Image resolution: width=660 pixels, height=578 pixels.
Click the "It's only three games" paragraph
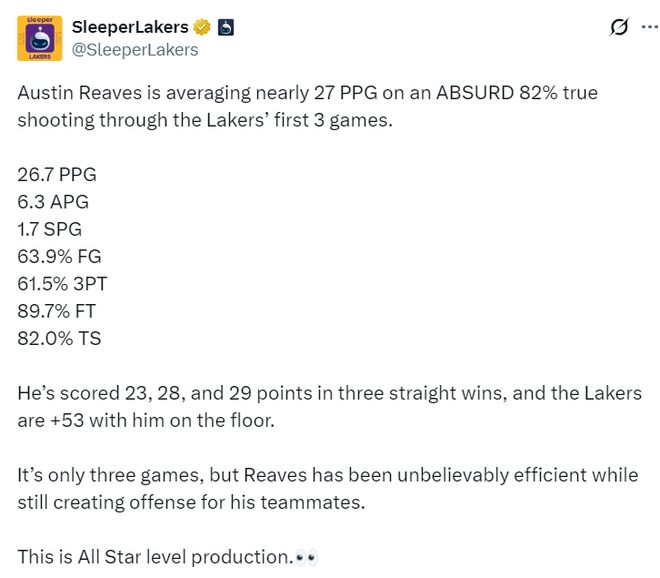[x=328, y=488]
